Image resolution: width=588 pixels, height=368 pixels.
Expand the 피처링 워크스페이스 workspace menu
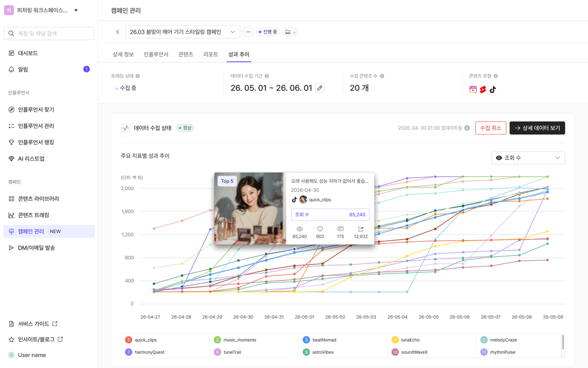(42, 11)
